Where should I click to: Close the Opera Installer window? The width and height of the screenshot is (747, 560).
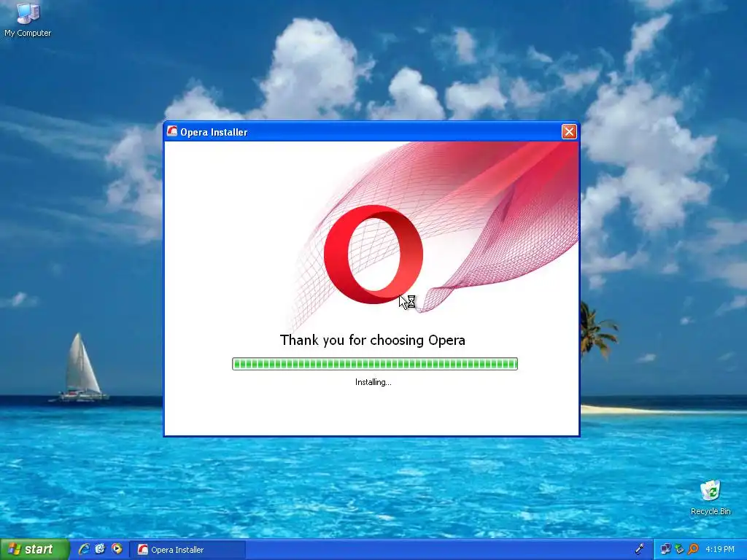click(569, 131)
